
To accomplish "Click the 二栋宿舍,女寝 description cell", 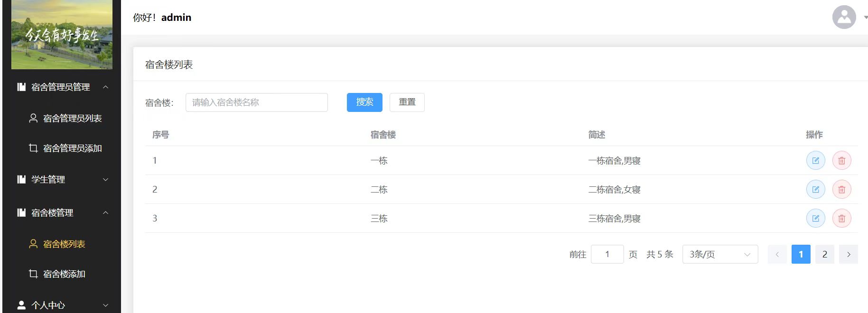I will pos(615,190).
